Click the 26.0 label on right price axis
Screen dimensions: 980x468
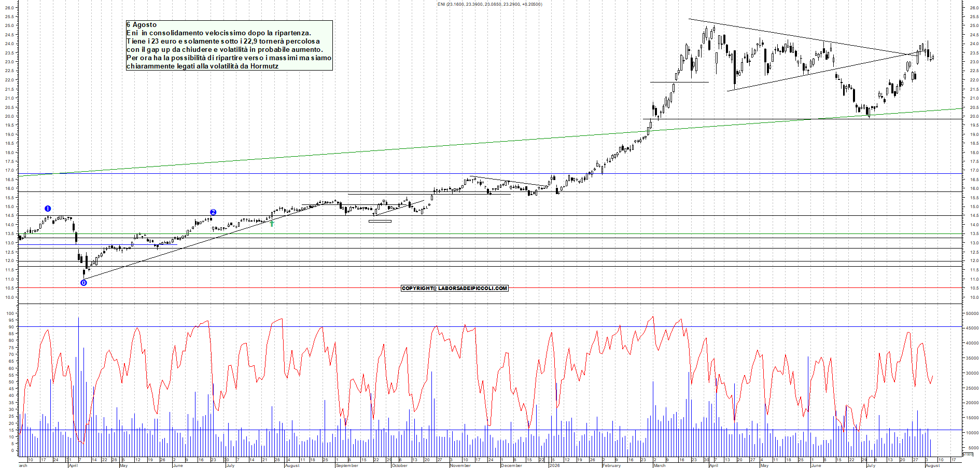tap(974, 8)
